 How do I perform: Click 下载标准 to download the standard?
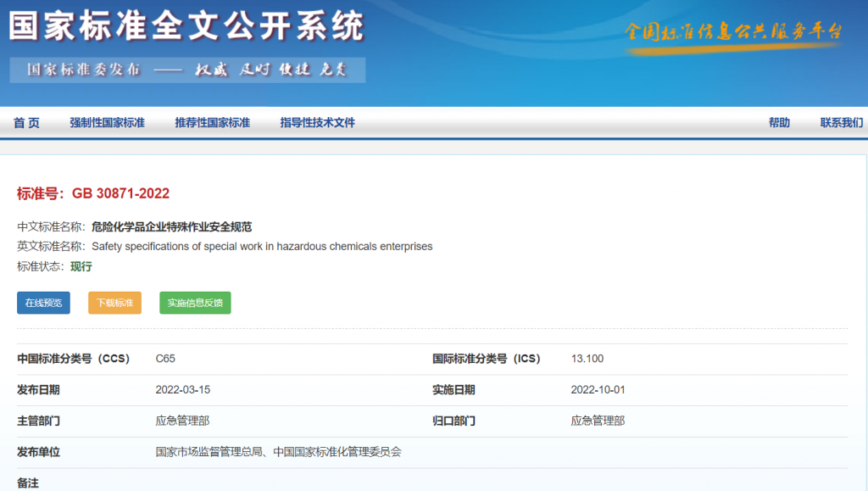tap(114, 303)
